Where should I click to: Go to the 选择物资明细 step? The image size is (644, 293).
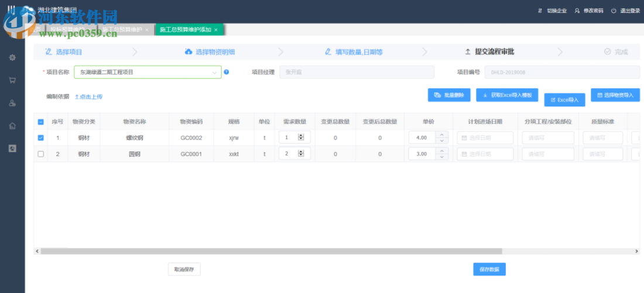click(210, 51)
